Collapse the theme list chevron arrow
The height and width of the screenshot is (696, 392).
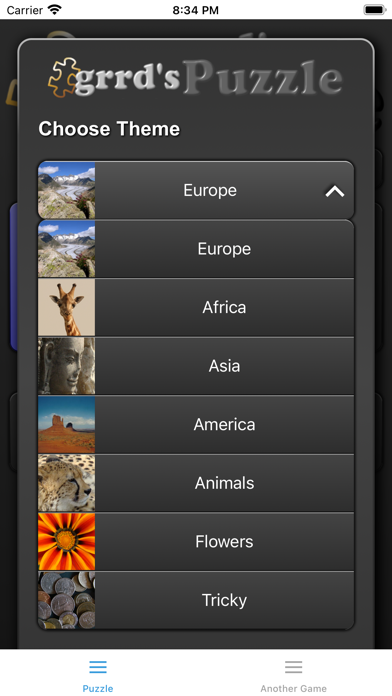[x=335, y=191]
